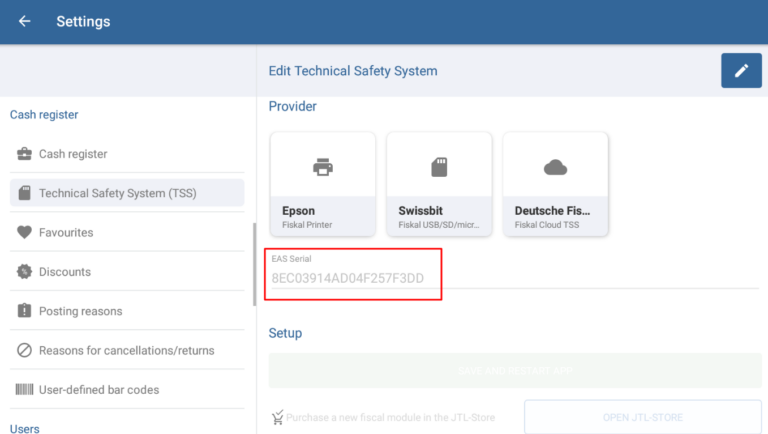This screenshot has height=434, width=768.
Task: Select User-defined bar codes entry
Action: tap(99, 389)
